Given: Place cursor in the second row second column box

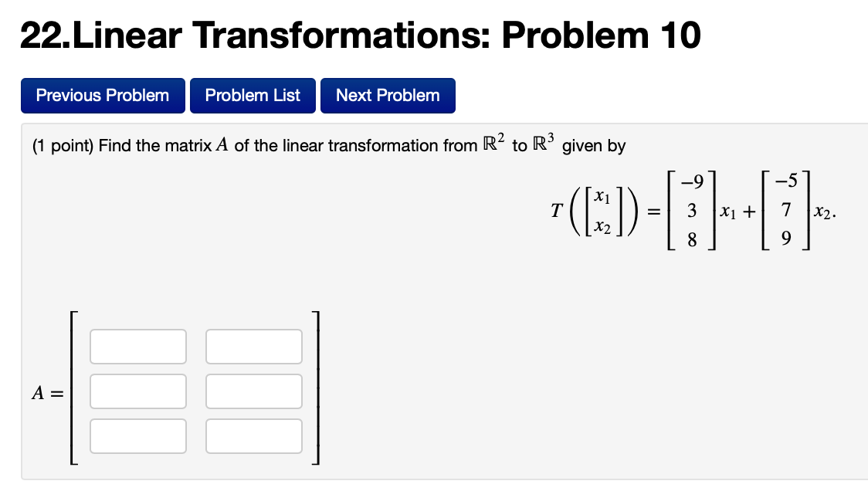Looking at the screenshot, I should (254, 391).
